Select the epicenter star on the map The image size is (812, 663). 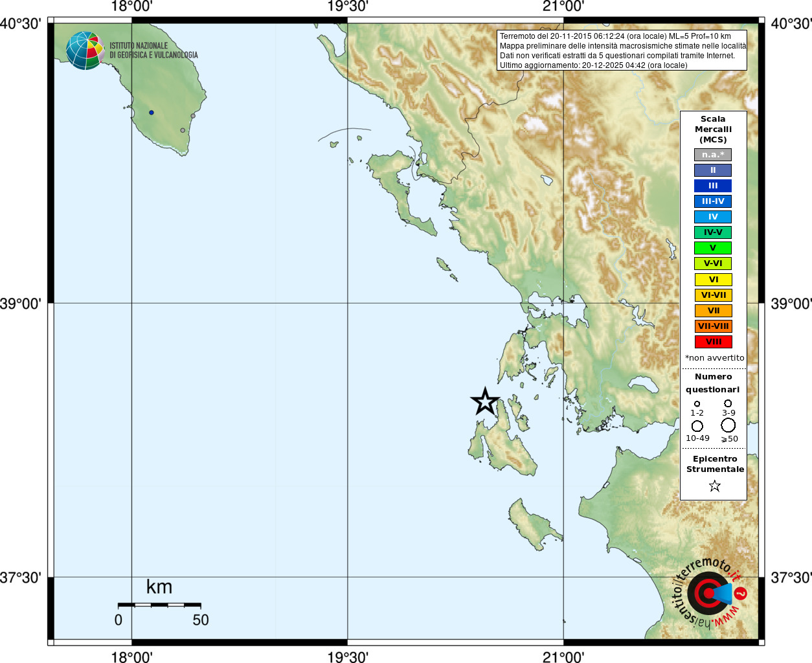coord(485,402)
